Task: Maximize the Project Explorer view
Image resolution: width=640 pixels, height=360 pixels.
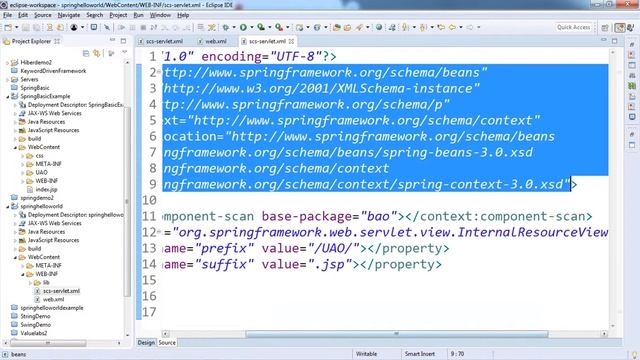Action: tap(123, 40)
